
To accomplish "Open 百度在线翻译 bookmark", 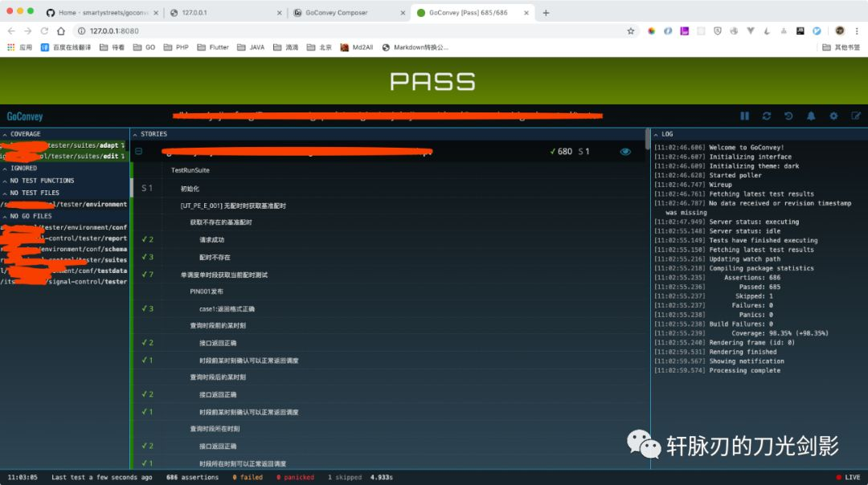I will [x=66, y=47].
